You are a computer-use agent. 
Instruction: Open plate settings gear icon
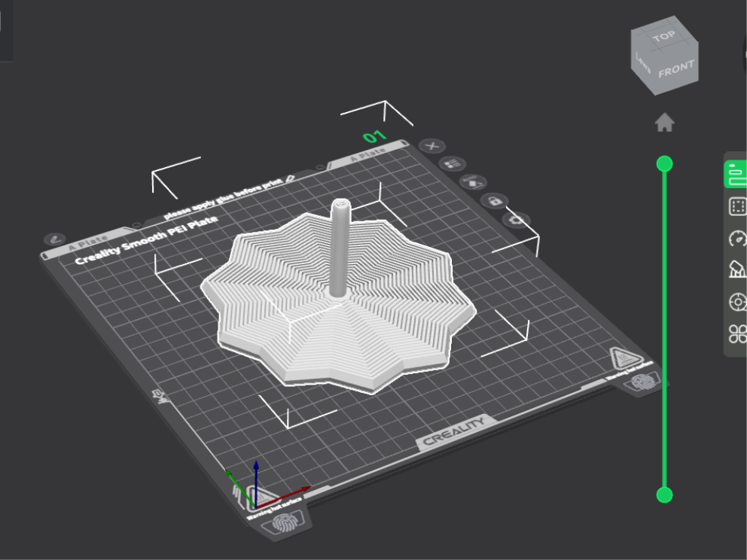click(517, 220)
